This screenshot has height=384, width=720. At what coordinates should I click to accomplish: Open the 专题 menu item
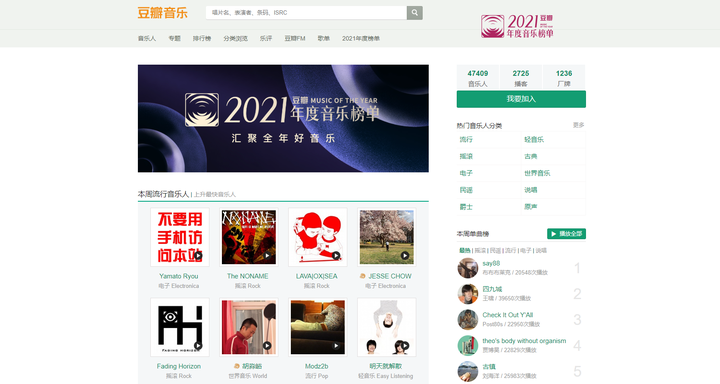pos(174,39)
